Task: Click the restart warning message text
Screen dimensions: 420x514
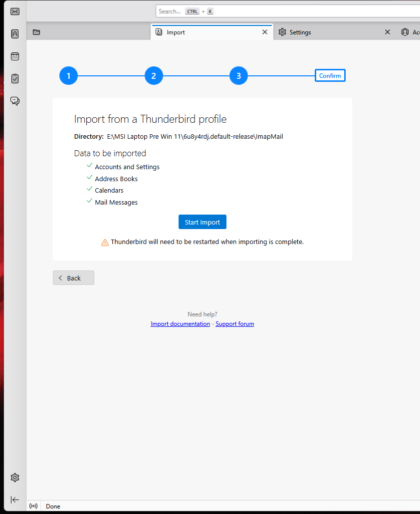Action: click(x=208, y=242)
